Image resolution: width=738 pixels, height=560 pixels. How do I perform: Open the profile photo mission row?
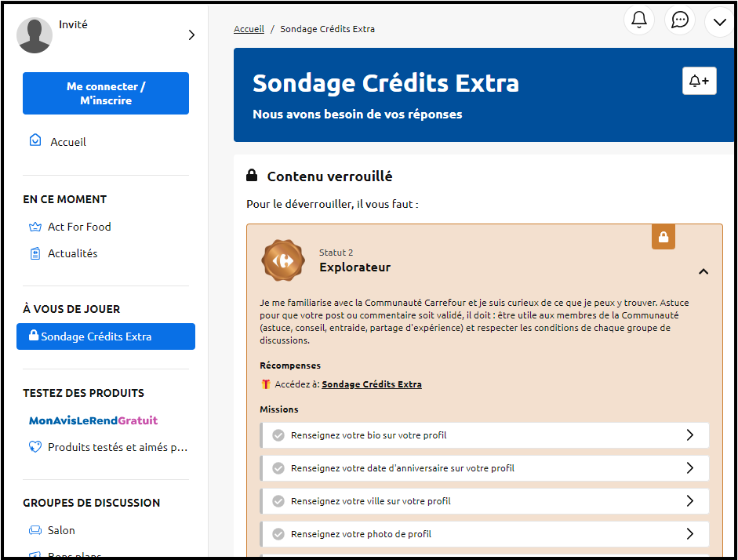coord(485,534)
